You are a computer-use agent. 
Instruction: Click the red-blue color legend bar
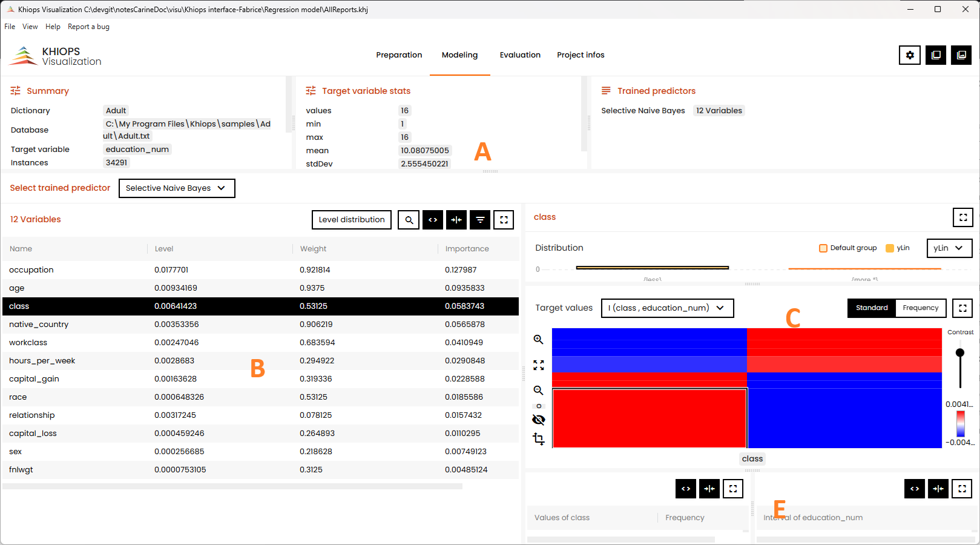(960, 424)
